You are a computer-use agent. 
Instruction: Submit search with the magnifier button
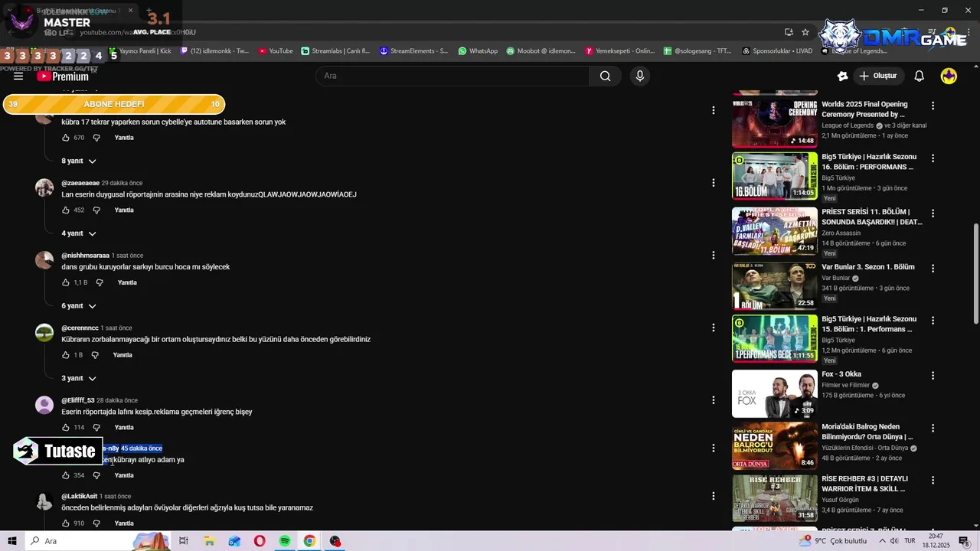click(x=605, y=76)
